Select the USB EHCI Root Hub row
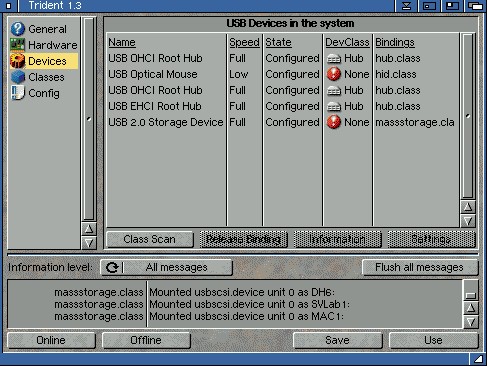Screen dimensions: 487x366 click(283, 106)
